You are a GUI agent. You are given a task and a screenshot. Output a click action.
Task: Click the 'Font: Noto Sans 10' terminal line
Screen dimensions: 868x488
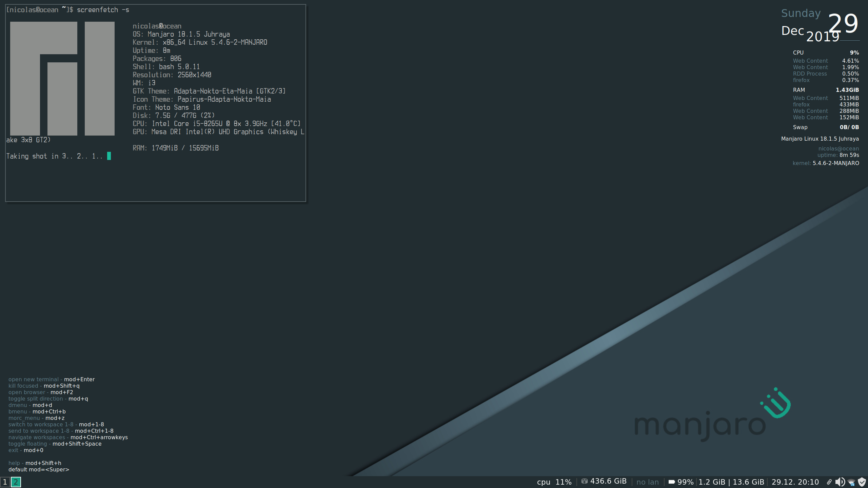point(166,107)
